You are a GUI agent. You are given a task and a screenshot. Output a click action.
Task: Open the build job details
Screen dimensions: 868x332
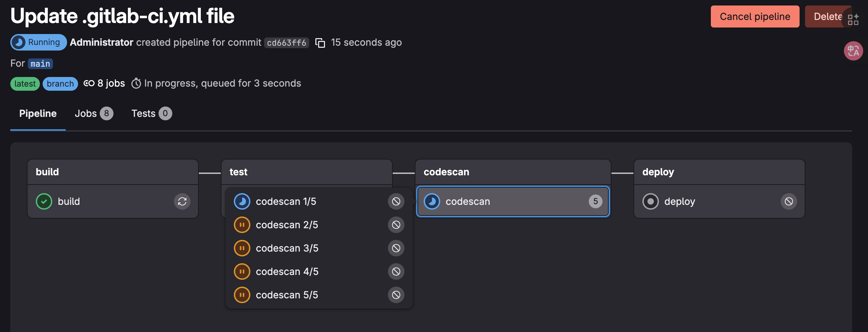click(69, 201)
